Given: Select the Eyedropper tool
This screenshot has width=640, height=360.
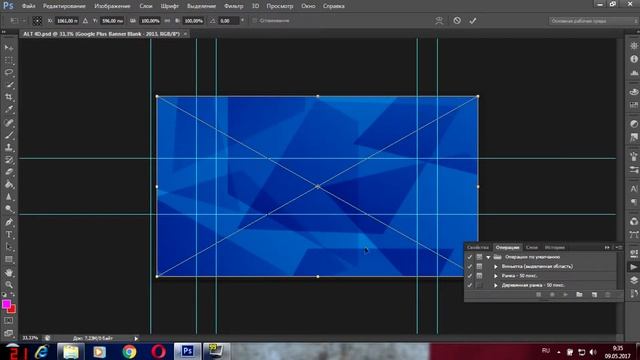Looking at the screenshot, I should click(9, 109).
